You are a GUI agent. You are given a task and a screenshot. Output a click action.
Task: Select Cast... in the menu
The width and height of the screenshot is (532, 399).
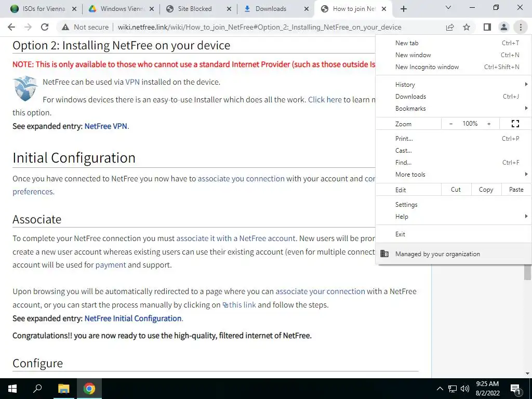click(x=454, y=150)
